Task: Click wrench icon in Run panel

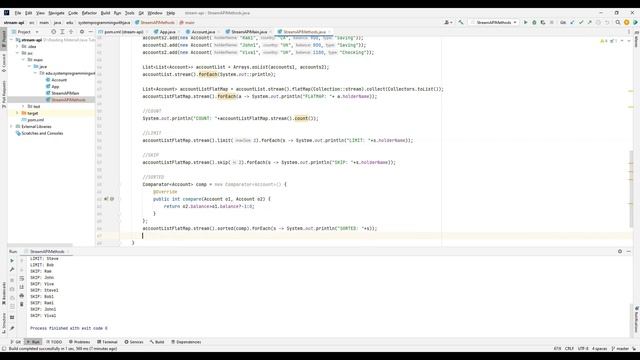Action: point(12,269)
